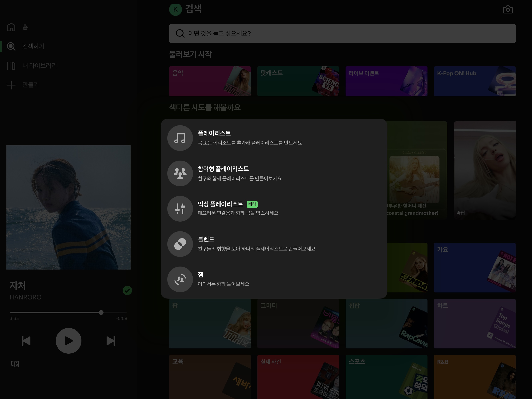
Task: Go back to the previous track
Action: pyautogui.click(x=26, y=341)
